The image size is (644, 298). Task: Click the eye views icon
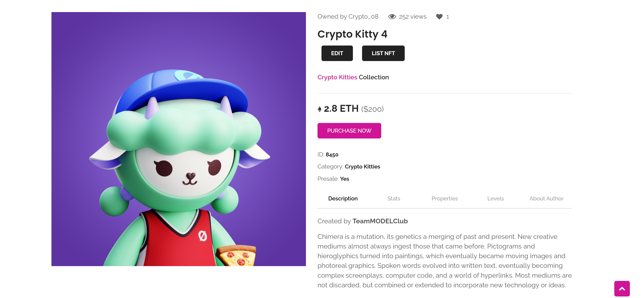pos(392,17)
